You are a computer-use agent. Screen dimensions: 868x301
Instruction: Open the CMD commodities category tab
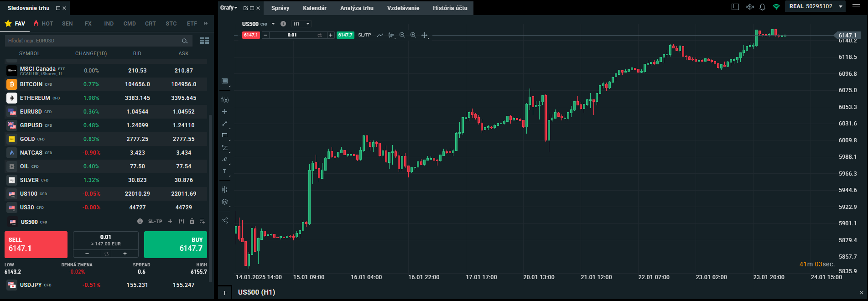[130, 24]
